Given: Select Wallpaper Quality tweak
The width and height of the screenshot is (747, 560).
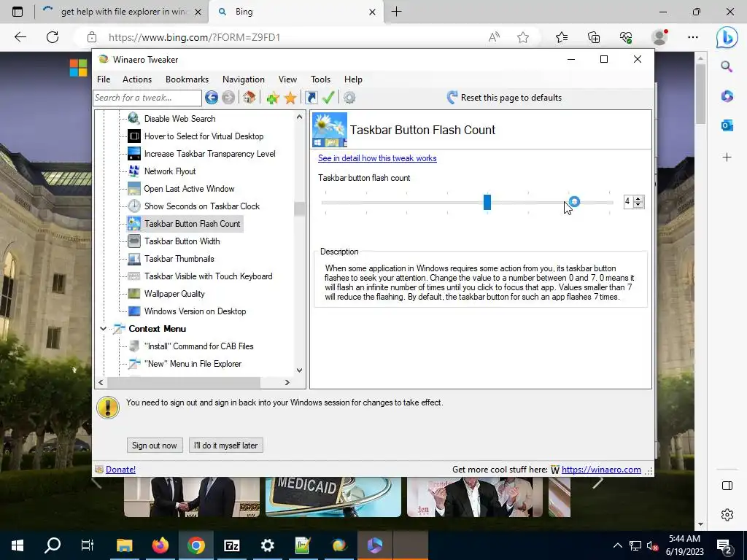Looking at the screenshot, I should (x=174, y=294).
